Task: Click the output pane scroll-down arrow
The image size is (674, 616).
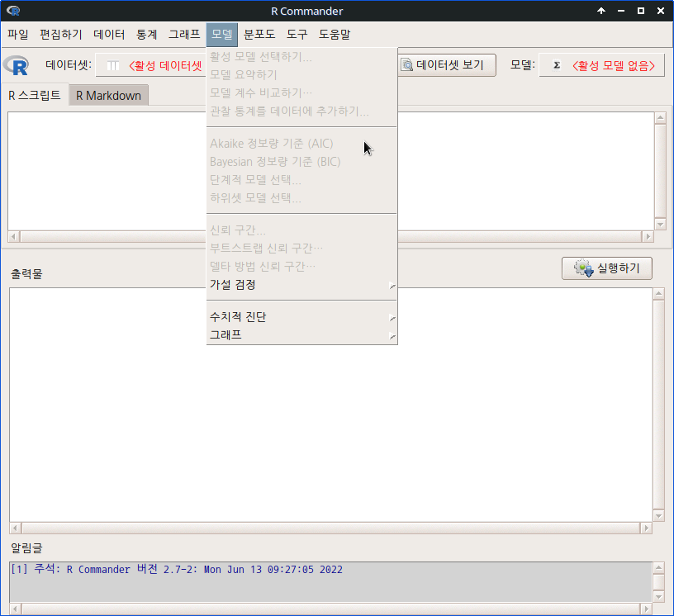Action: pyautogui.click(x=658, y=515)
